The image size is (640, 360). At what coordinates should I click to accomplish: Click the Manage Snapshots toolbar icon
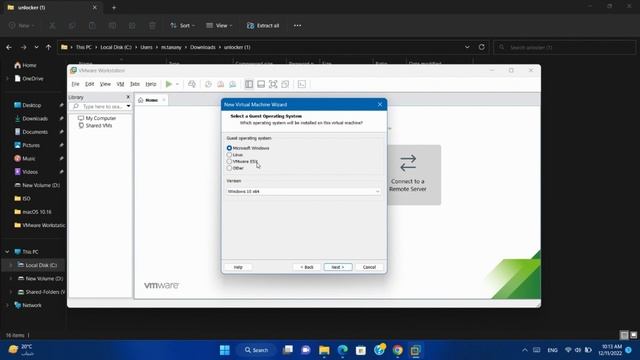(x=233, y=84)
